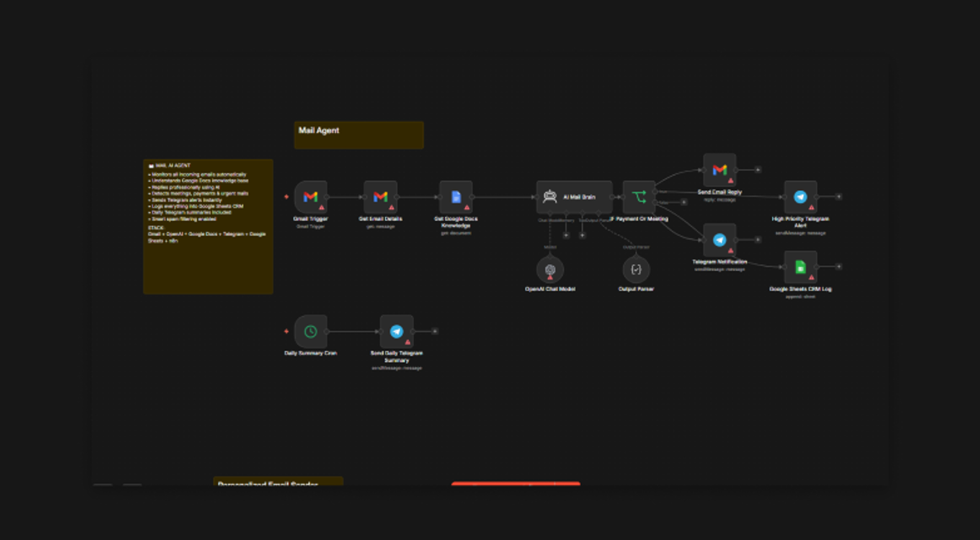The image size is (980, 540).
Task: Open the High Priority Telegram Alert node
Action: point(800,197)
